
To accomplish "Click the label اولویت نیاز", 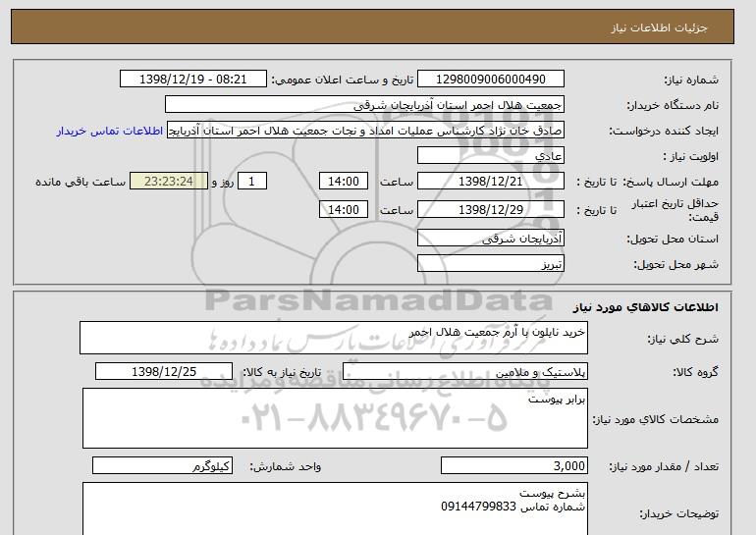I will pos(690,156).
